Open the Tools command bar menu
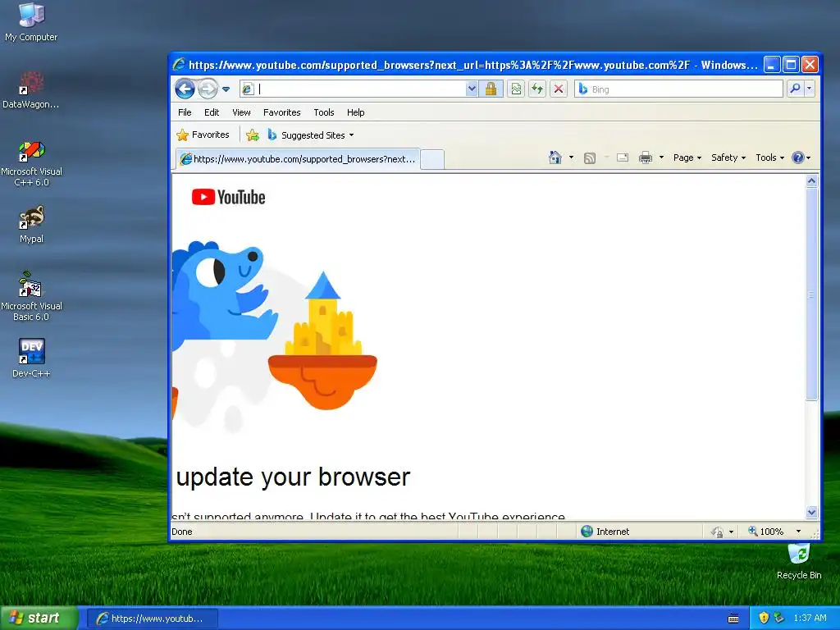840x630 pixels. [x=769, y=157]
